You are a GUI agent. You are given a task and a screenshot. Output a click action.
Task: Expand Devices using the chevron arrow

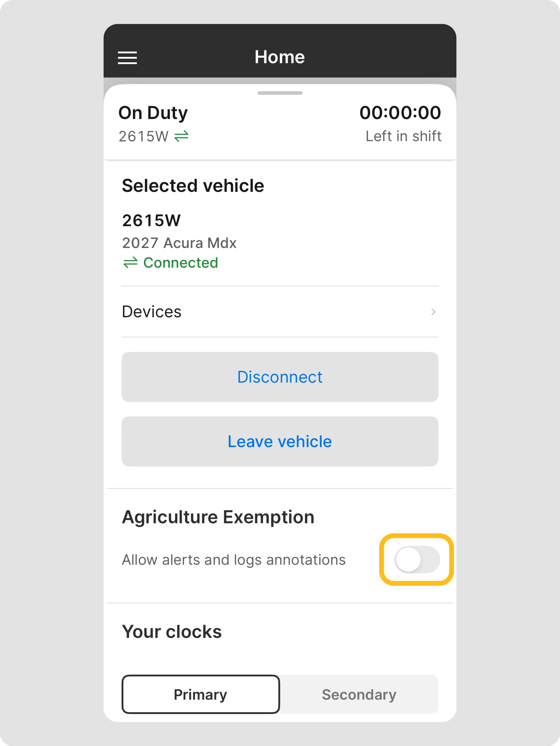(x=433, y=312)
